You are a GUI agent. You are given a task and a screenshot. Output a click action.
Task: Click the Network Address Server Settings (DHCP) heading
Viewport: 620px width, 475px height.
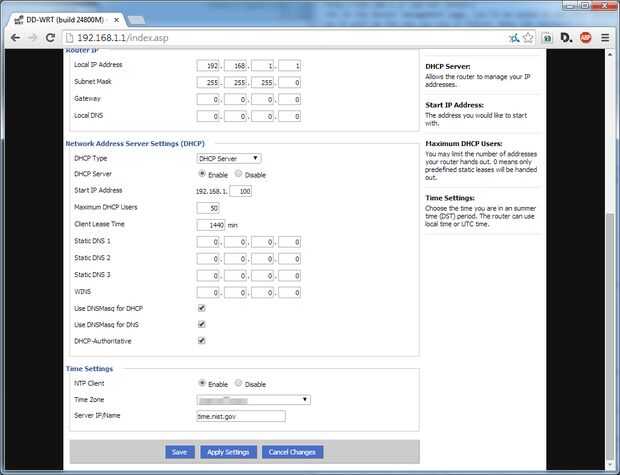[x=135, y=144]
